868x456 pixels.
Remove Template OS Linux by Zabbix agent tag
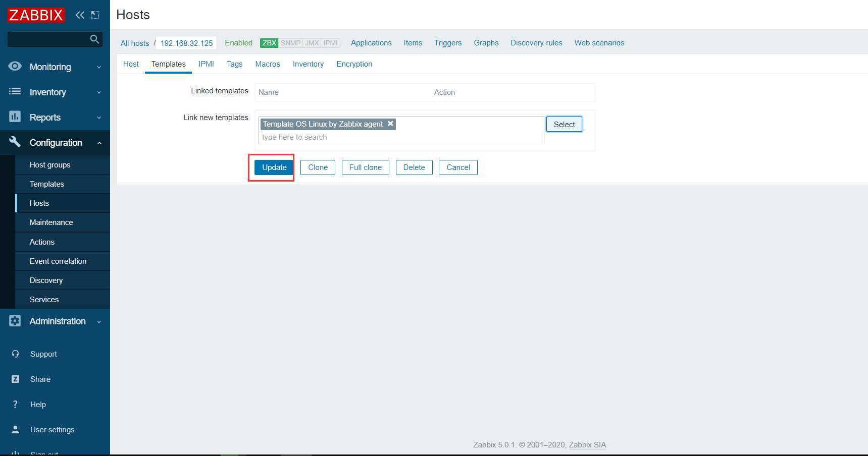(390, 124)
